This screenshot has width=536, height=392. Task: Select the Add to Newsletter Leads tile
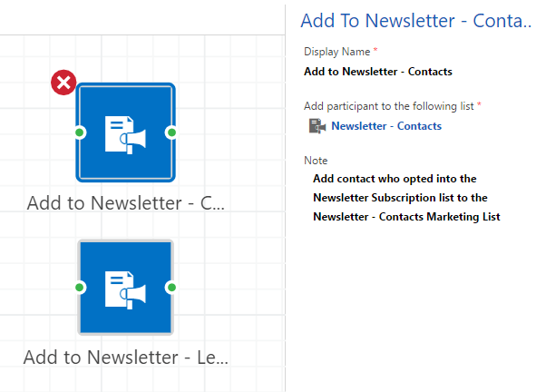point(125,288)
